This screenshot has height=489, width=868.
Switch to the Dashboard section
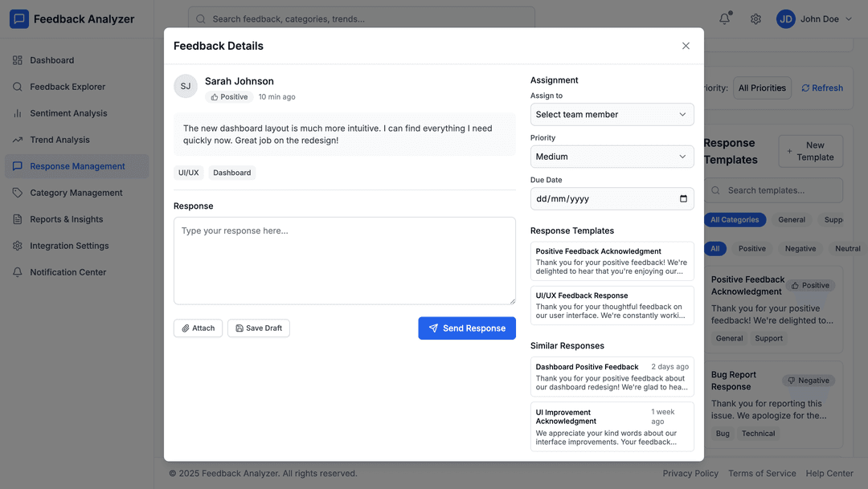click(52, 59)
